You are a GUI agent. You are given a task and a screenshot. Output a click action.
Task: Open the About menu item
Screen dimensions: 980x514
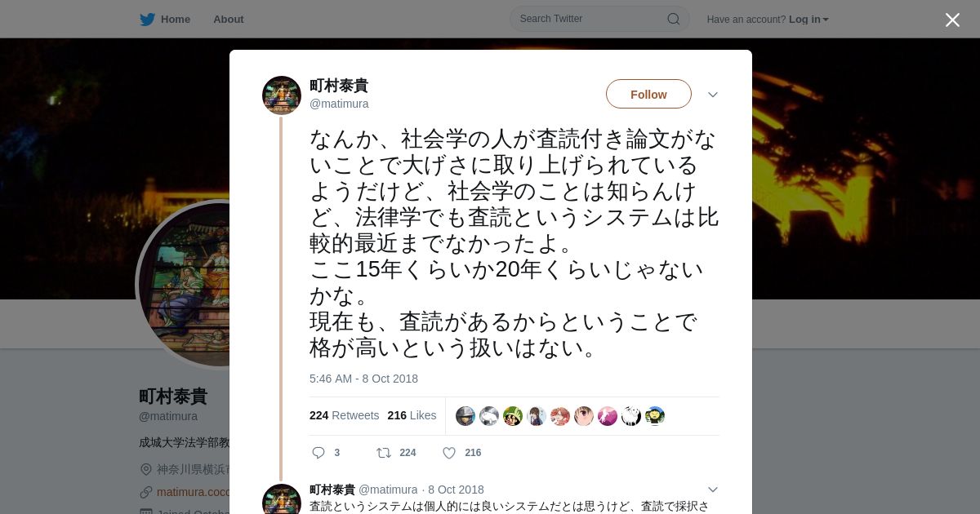pyautogui.click(x=229, y=20)
